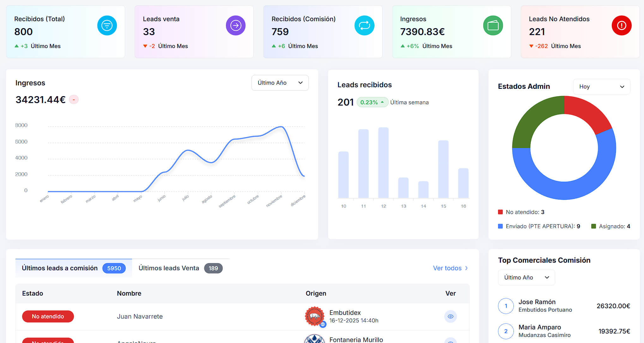Open Último Año dropdown under Top Comerciales
The height and width of the screenshot is (343, 644).
pyautogui.click(x=526, y=278)
